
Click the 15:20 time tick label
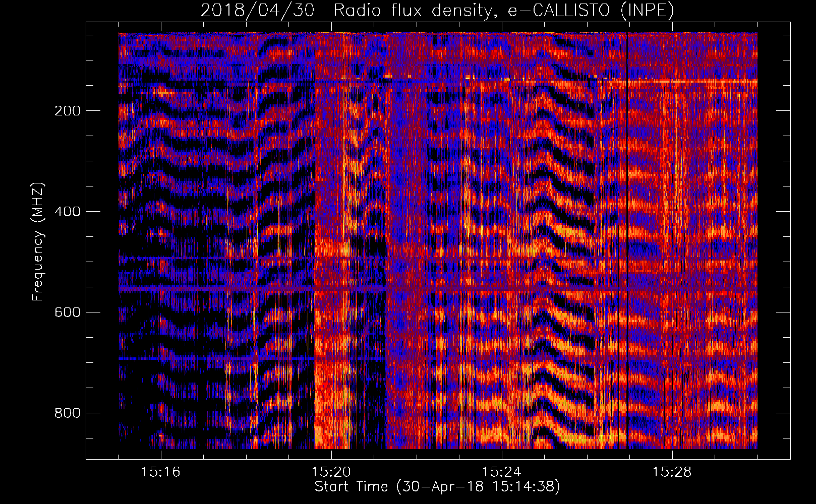(331, 472)
